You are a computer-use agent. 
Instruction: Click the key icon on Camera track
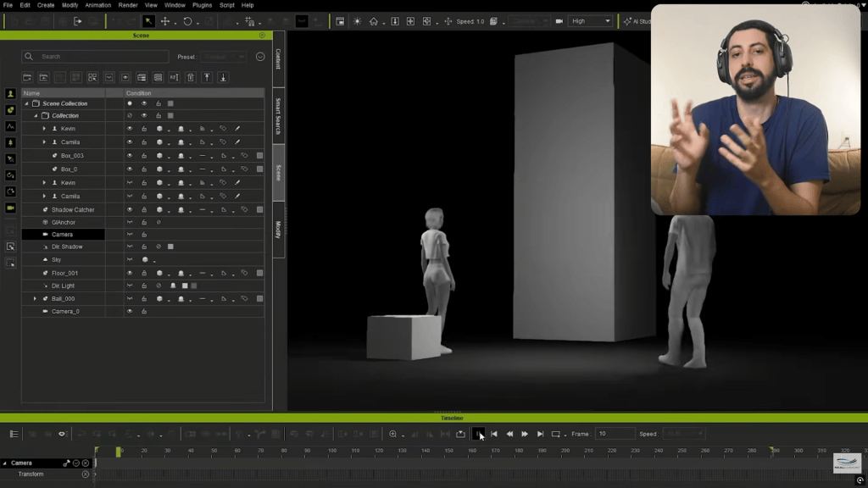pyautogui.click(x=66, y=463)
